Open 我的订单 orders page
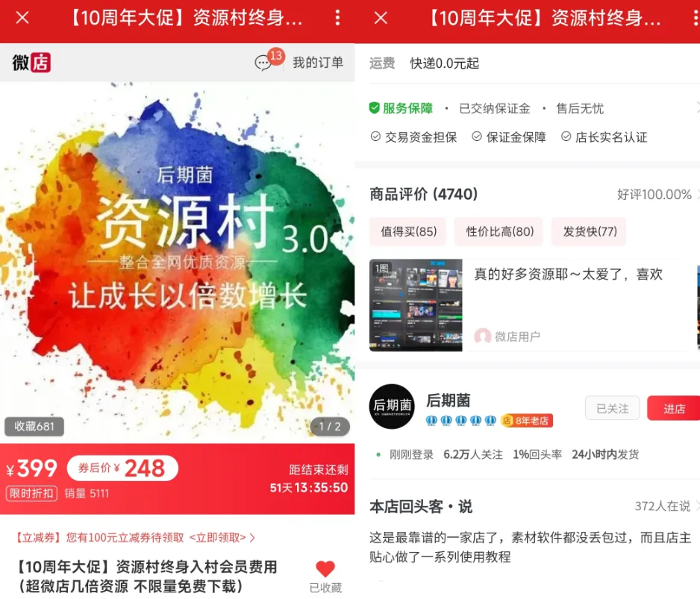Viewport: 700px width, 599px height. click(318, 63)
